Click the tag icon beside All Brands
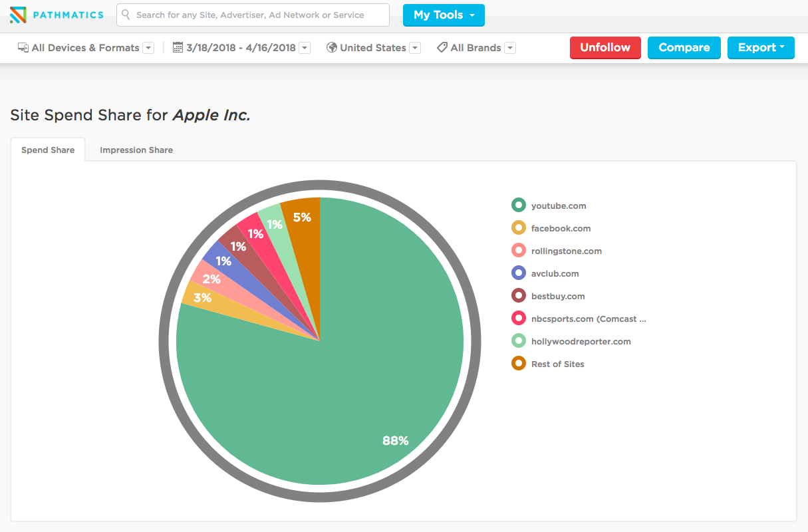Viewport: 808px width, 532px height. [442, 47]
